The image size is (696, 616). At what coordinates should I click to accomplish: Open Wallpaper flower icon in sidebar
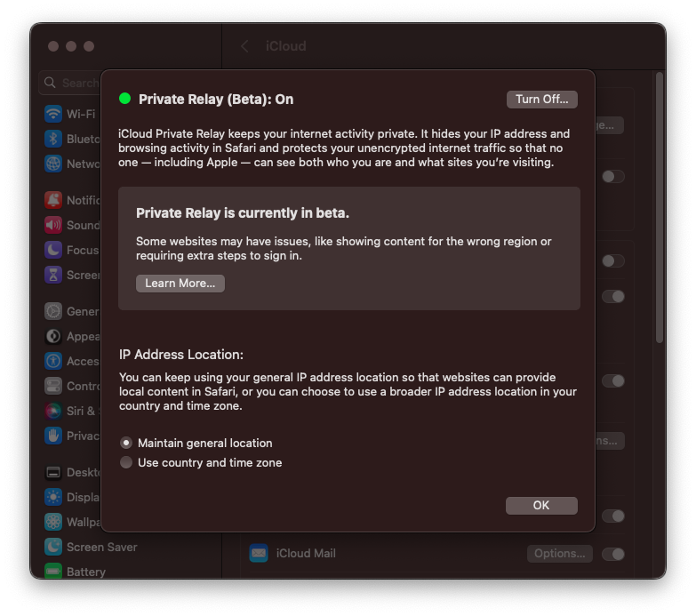click(53, 522)
